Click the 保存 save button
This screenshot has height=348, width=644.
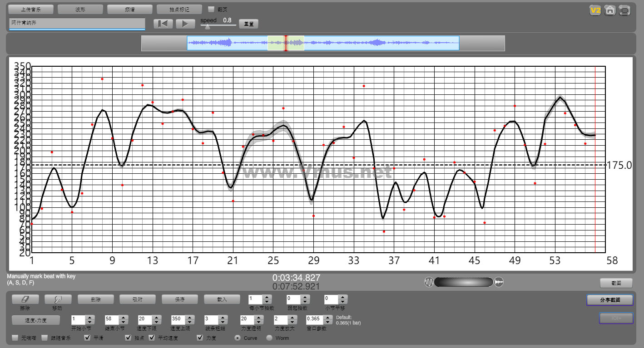coord(180,299)
